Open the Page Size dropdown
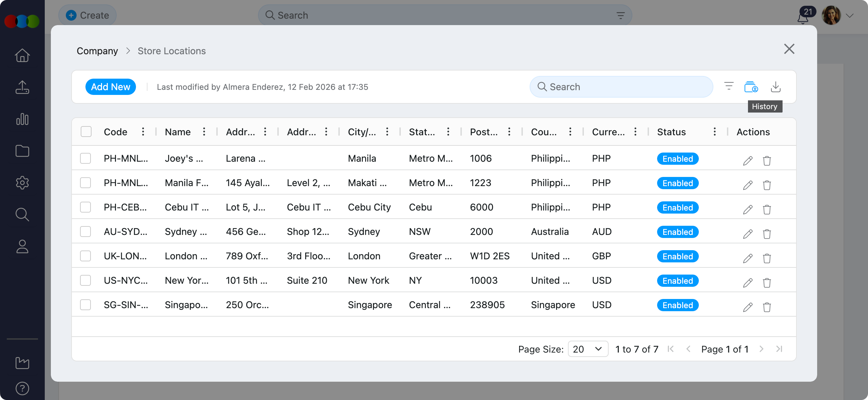The image size is (868, 400). [588, 349]
